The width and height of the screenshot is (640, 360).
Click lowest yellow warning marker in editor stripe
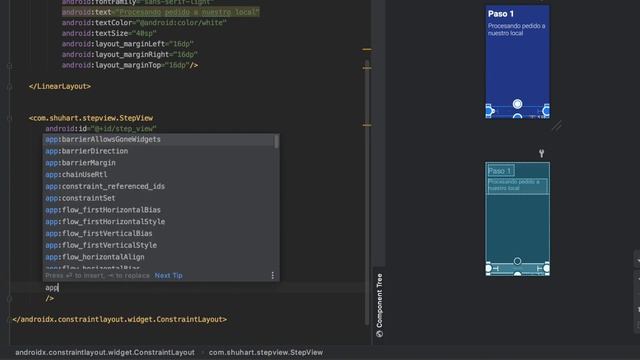367,125
